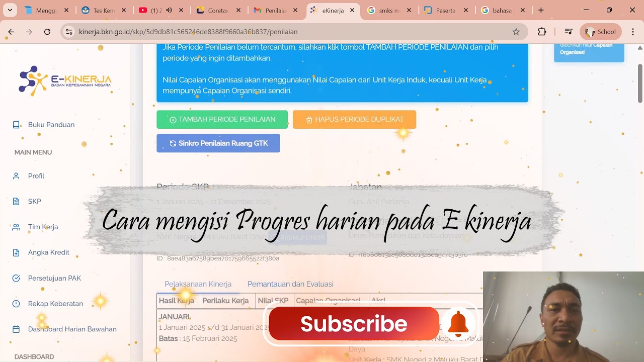Image resolution: width=644 pixels, height=362 pixels.
Task: Click the TAMBAH PERIODE PENILAIAN button
Action: click(x=222, y=120)
